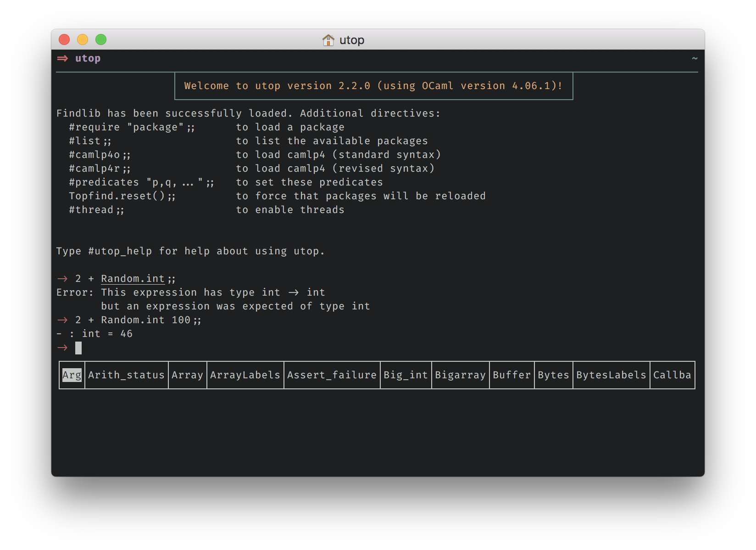Click the utop label next to the arrow
This screenshot has width=756, height=550.
88,58
